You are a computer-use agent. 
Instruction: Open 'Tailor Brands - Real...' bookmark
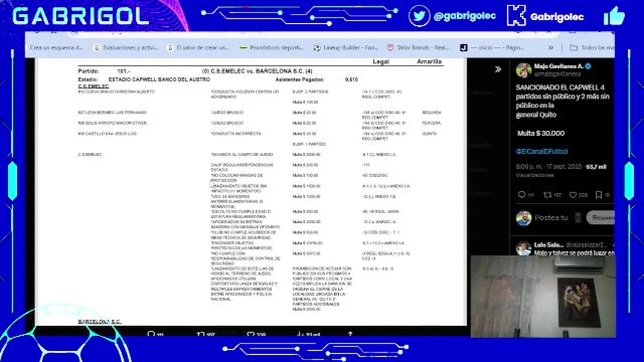coord(418,48)
